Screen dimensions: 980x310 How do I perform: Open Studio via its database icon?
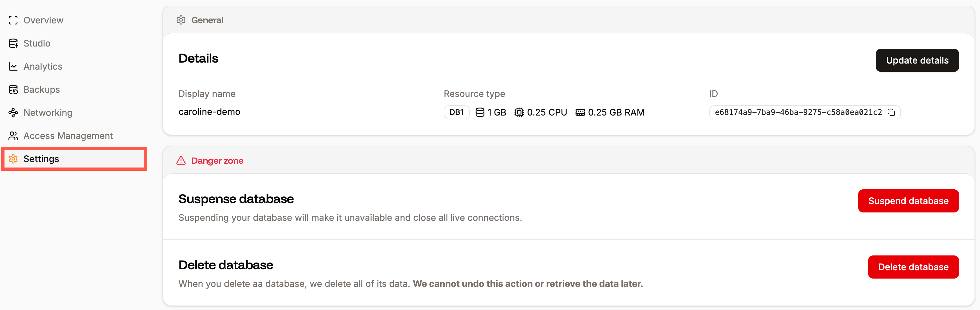13,43
